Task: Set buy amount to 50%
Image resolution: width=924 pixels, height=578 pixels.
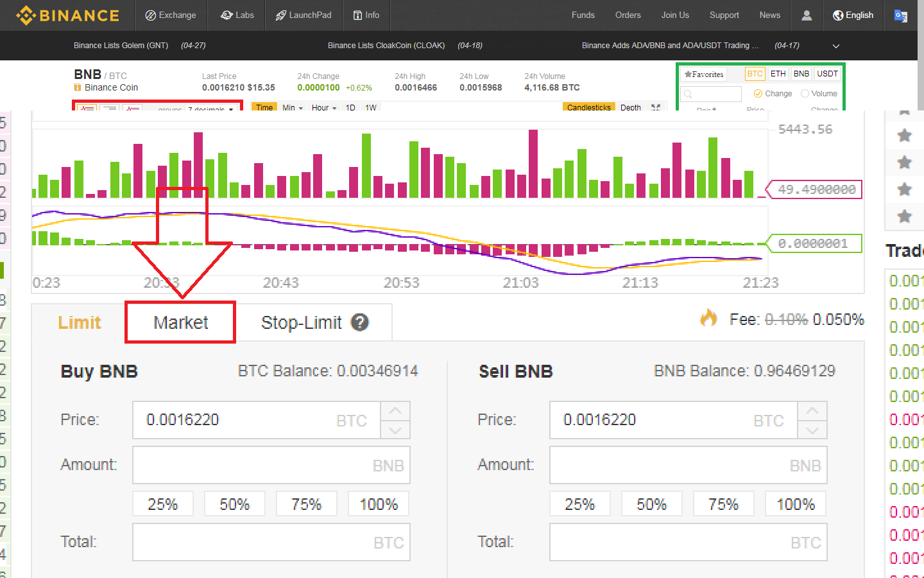Action: click(235, 504)
